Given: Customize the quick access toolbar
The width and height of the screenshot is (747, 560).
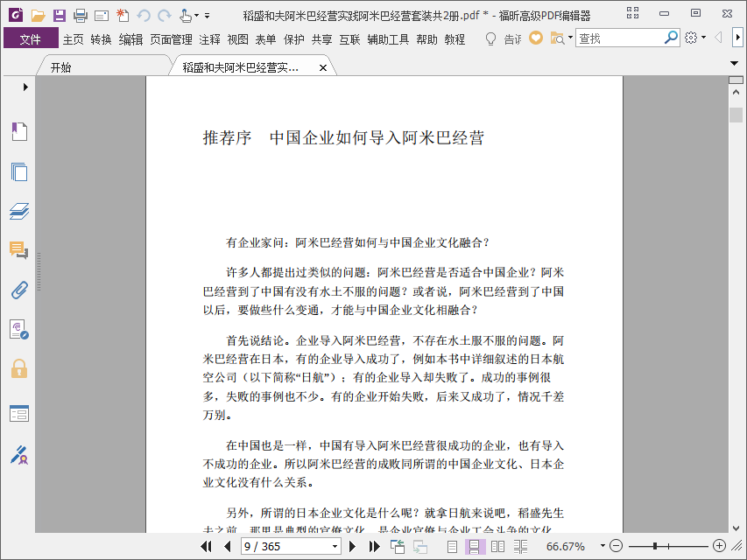Looking at the screenshot, I should 208,16.
